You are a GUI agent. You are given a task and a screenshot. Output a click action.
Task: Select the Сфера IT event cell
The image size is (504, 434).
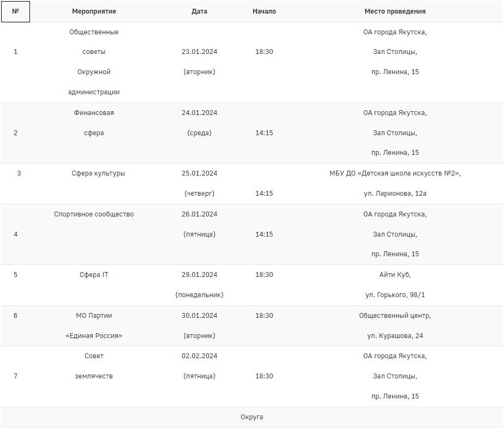(94, 275)
